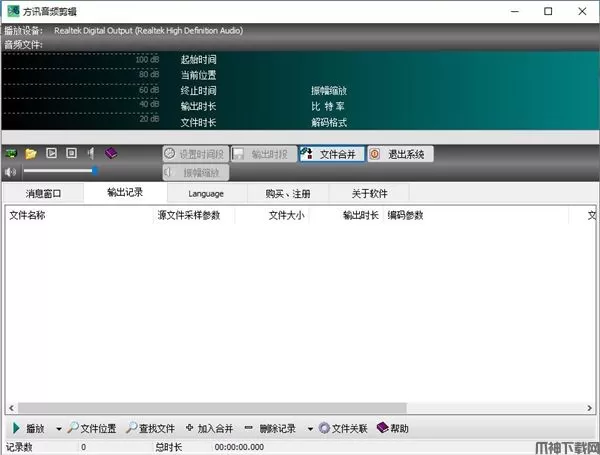Click the horizontal scrollbar's right arrow
Screen dimensions: 600x455
(x=592, y=408)
